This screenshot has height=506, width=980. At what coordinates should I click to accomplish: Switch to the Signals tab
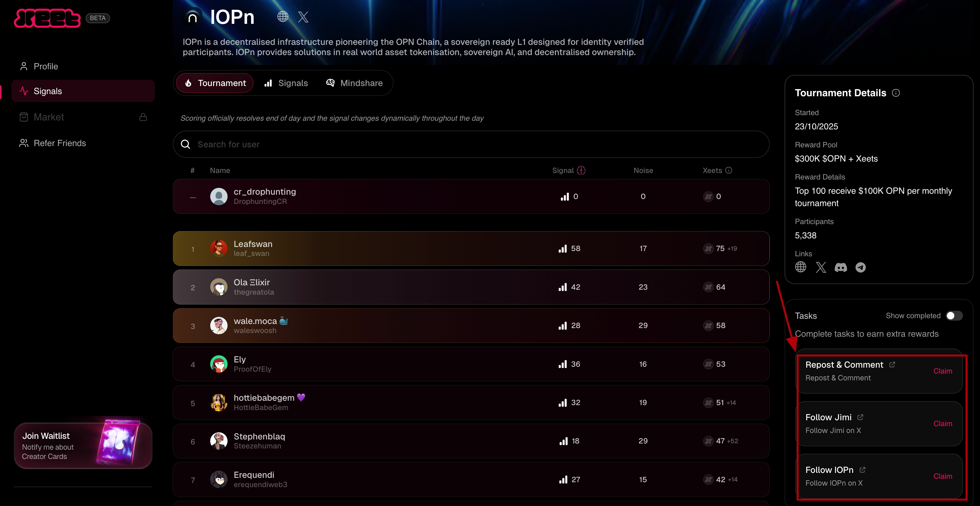286,83
